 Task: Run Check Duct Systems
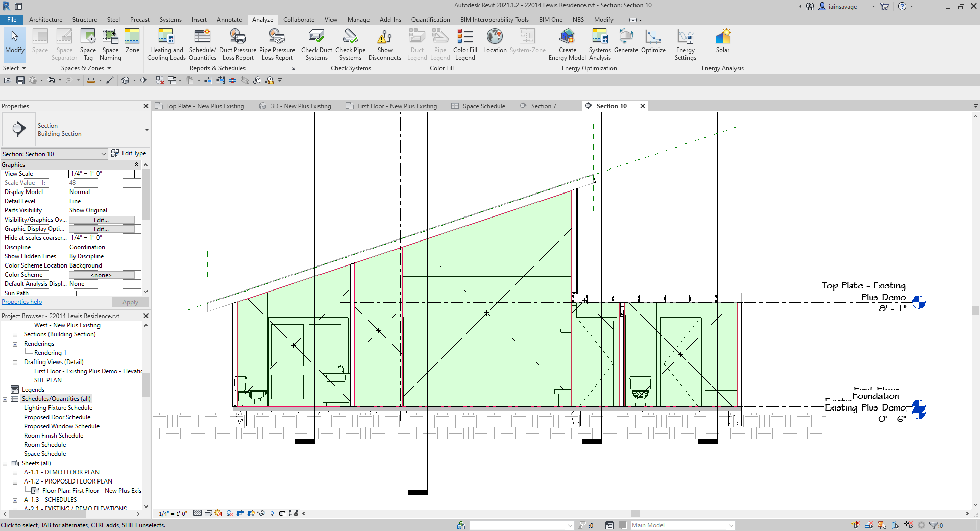click(x=316, y=44)
